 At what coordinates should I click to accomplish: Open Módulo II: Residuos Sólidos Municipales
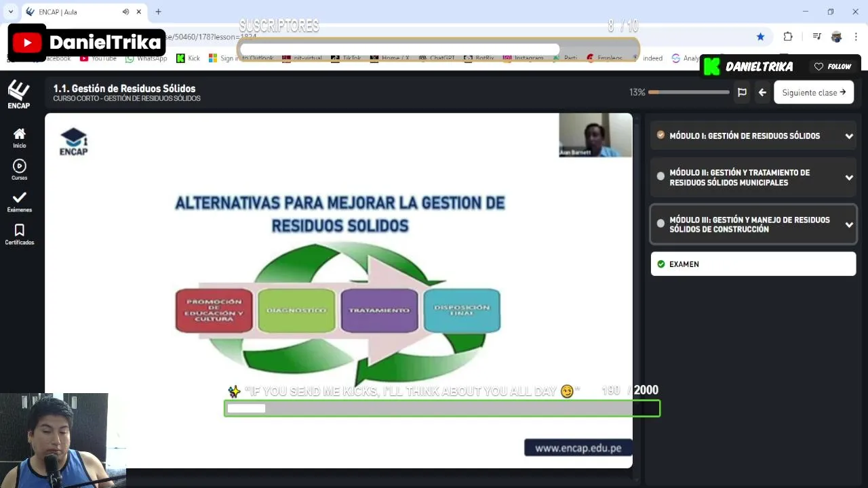(x=753, y=178)
